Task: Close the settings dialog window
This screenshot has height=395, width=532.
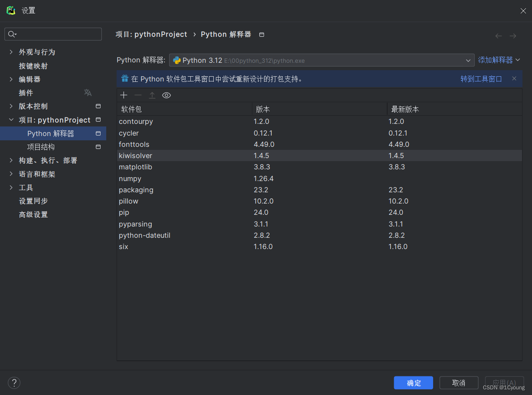Action: click(x=523, y=11)
